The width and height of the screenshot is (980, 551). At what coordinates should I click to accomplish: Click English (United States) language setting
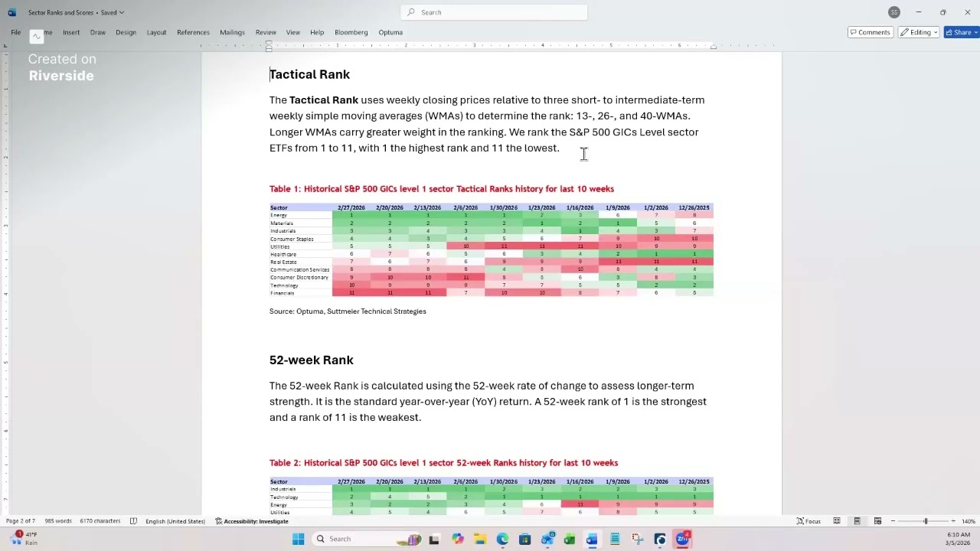(175, 521)
